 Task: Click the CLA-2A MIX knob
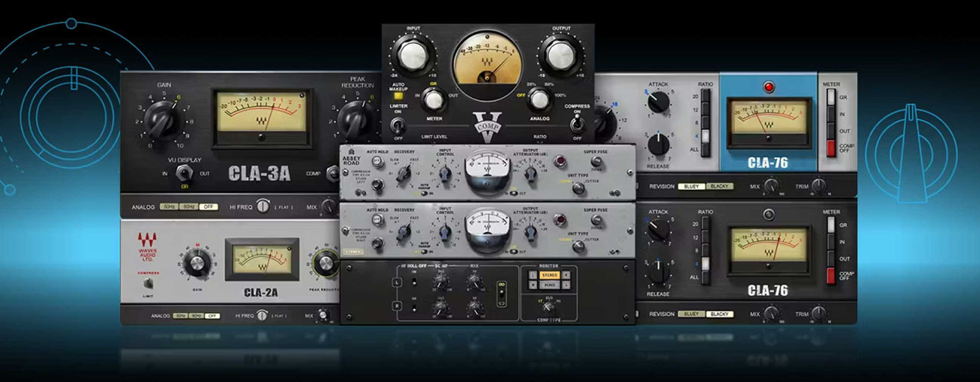pyautogui.click(x=323, y=314)
